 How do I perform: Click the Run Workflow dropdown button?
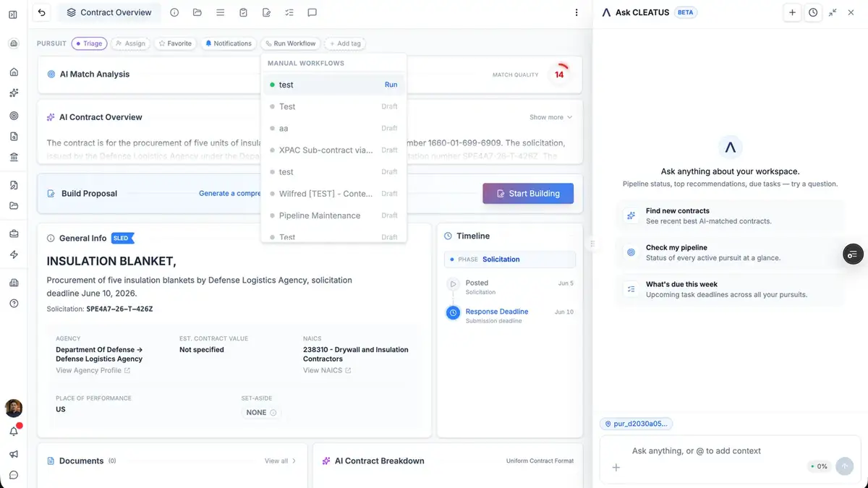click(291, 43)
